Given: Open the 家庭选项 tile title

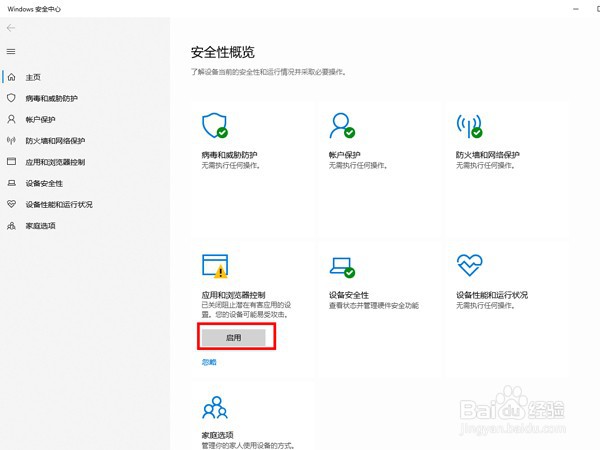Looking at the screenshot, I should tap(218, 435).
